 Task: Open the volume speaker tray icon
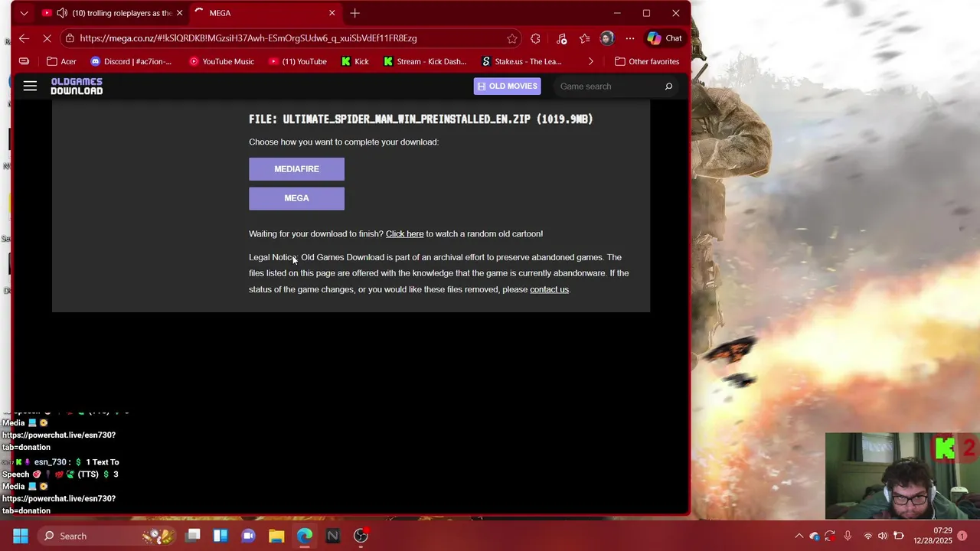click(883, 536)
